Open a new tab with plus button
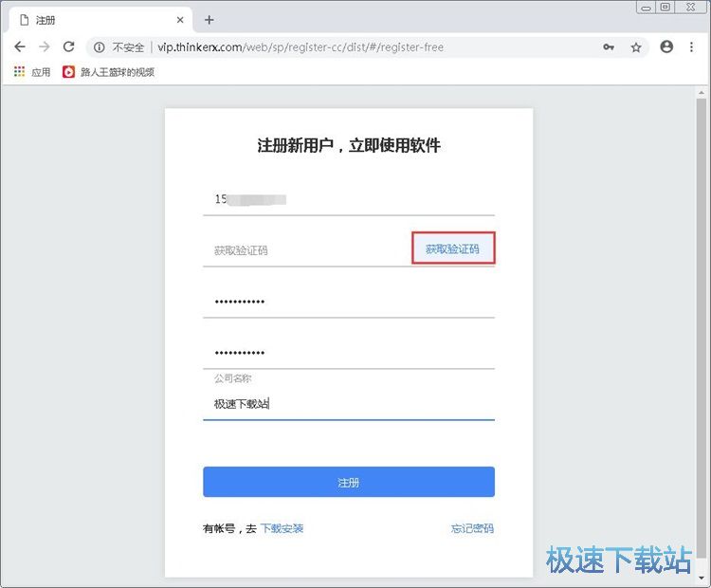711x588 pixels. [x=210, y=20]
